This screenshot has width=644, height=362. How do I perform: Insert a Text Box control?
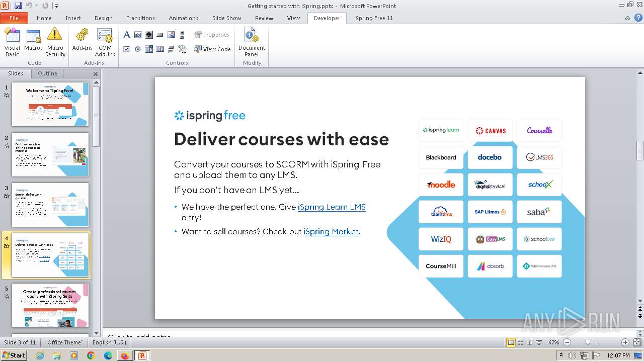coord(138,35)
